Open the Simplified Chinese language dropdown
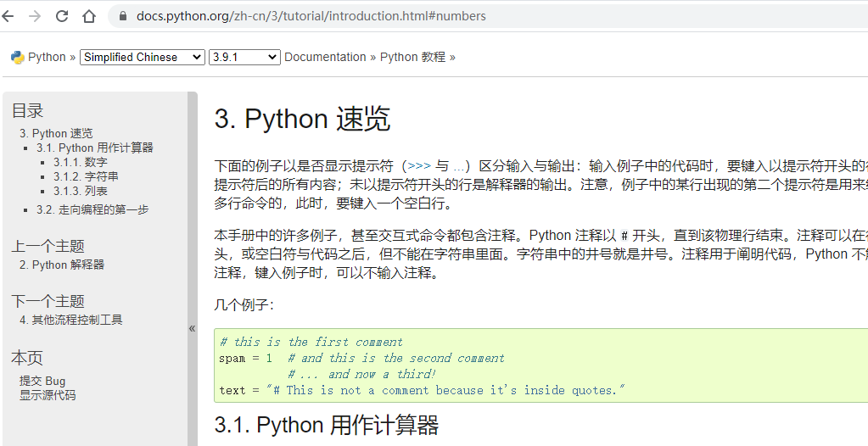868x446 pixels. tap(143, 57)
